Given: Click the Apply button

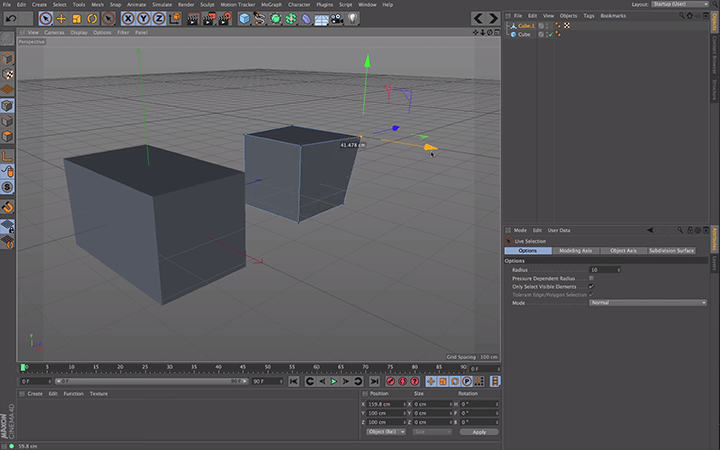Looking at the screenshot, I should point(479,432).
